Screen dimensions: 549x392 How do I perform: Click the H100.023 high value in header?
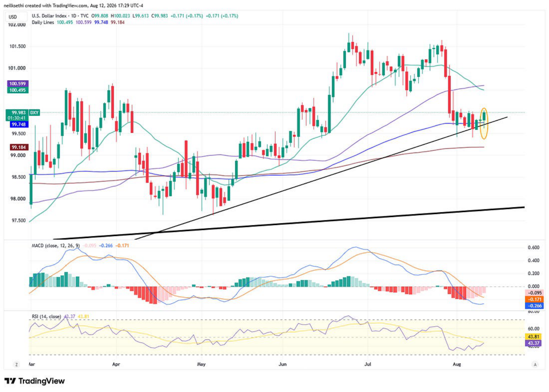click(120, 16)
